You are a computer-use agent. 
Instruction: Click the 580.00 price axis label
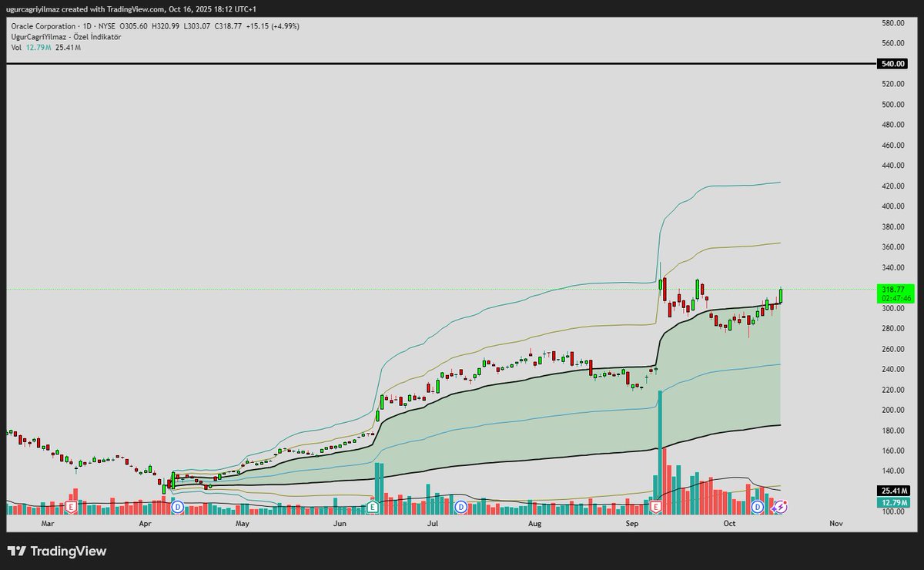(x=892, y=23)
